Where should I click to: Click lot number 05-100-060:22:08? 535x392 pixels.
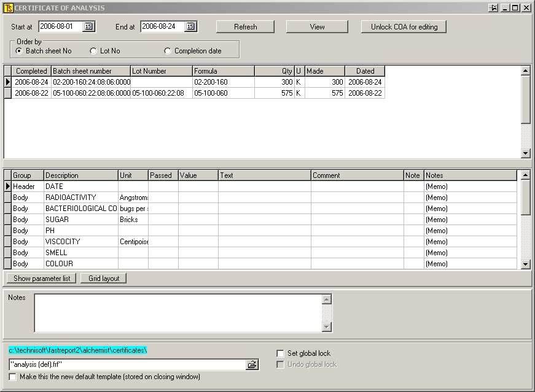[x=162, y=93]
